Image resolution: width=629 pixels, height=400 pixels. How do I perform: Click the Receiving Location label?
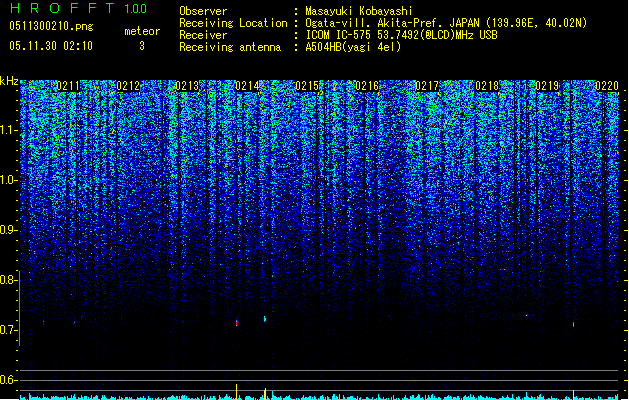point(233,23)
